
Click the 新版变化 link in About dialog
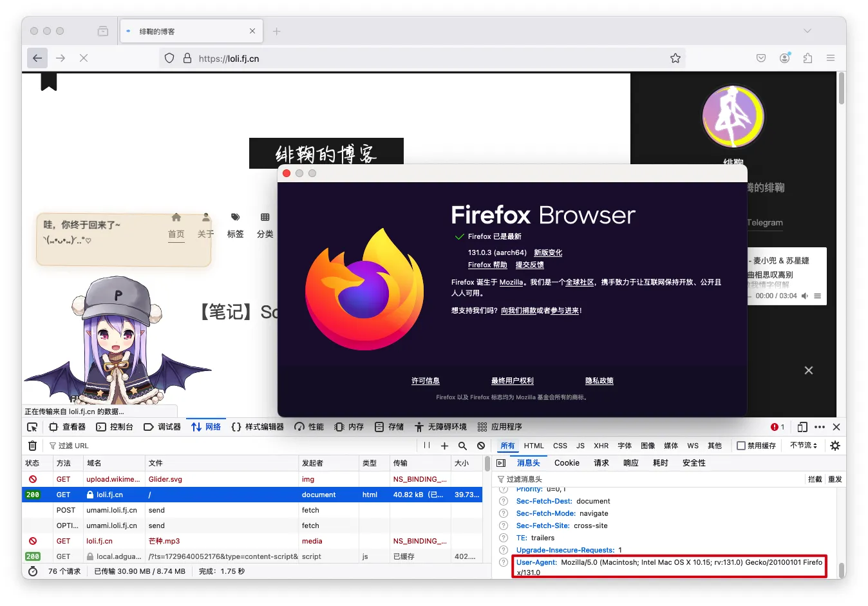click(547, 252)
